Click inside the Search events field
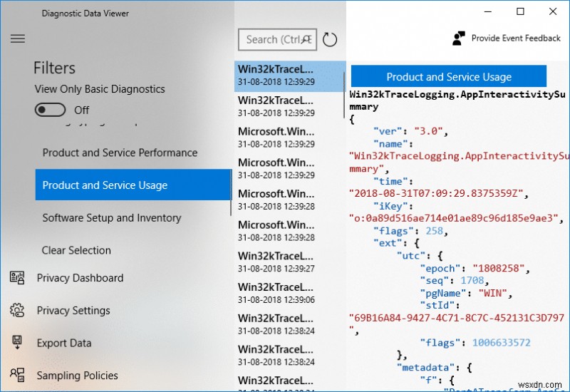The image size is (570, 392). point(271,40)
